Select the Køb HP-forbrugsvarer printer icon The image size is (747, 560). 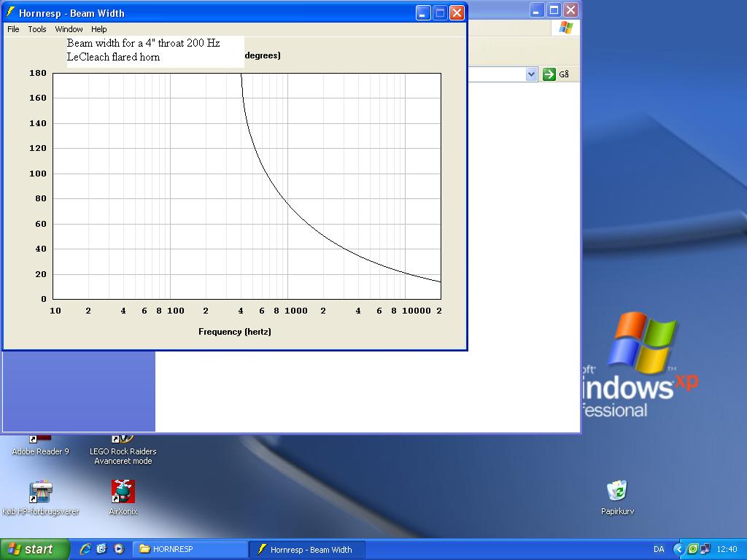[x=41, y=497]
